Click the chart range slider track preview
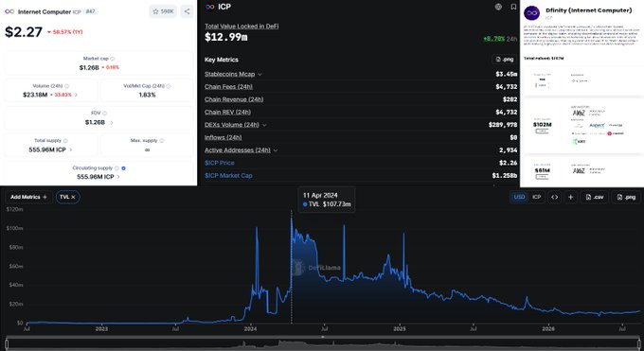The width and height of the screenshot is (644, 351). [323, 344]
